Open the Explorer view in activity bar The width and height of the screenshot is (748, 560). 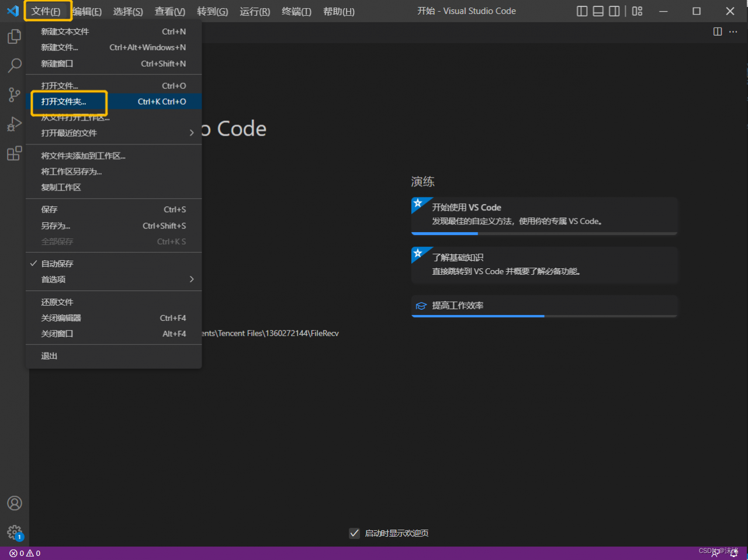14,36
